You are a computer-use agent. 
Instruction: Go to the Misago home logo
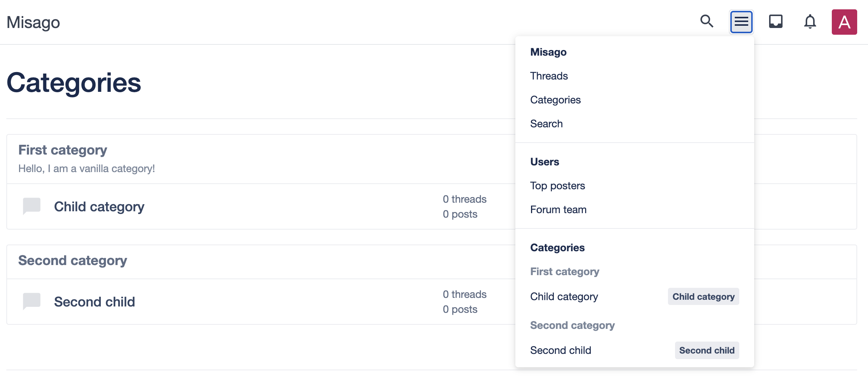click(33, 22)
